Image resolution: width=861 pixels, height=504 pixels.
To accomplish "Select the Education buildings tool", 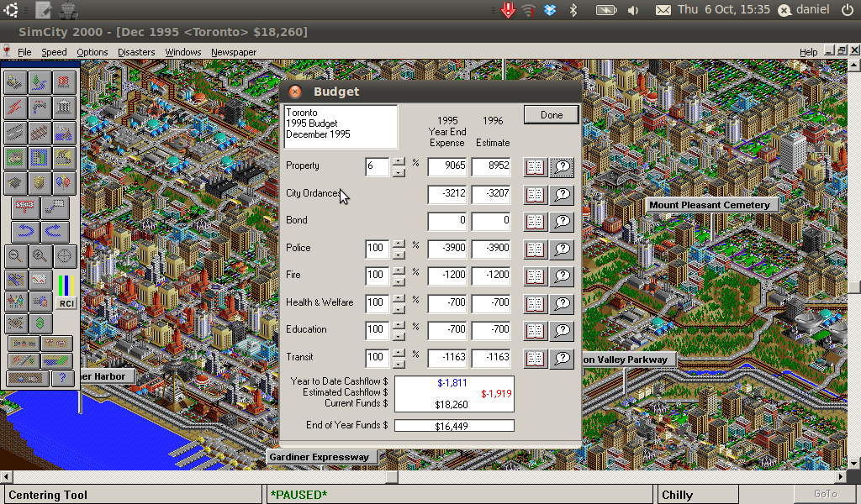I will tap(15, 183).
